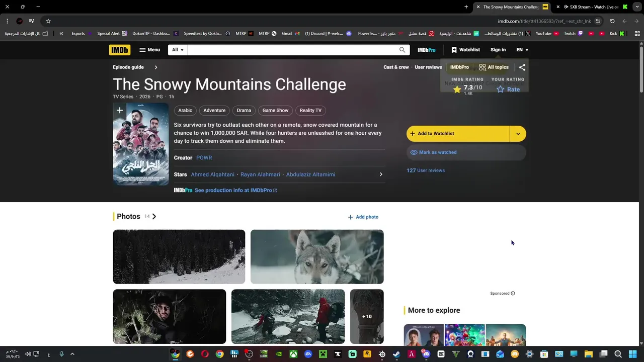See production info at IMDbPro
644x362 pixels.
click(235, 190)
